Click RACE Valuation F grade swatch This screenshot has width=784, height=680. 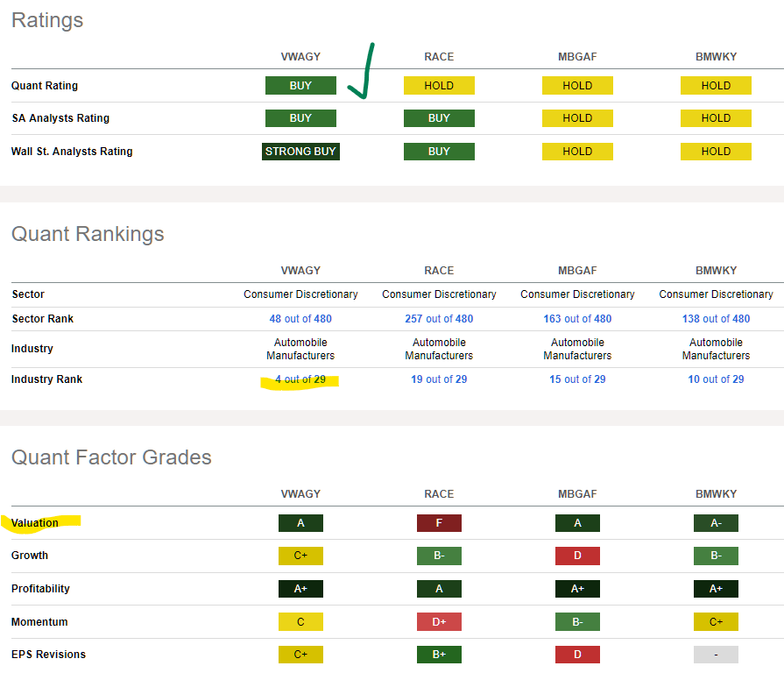coord(439,523)
